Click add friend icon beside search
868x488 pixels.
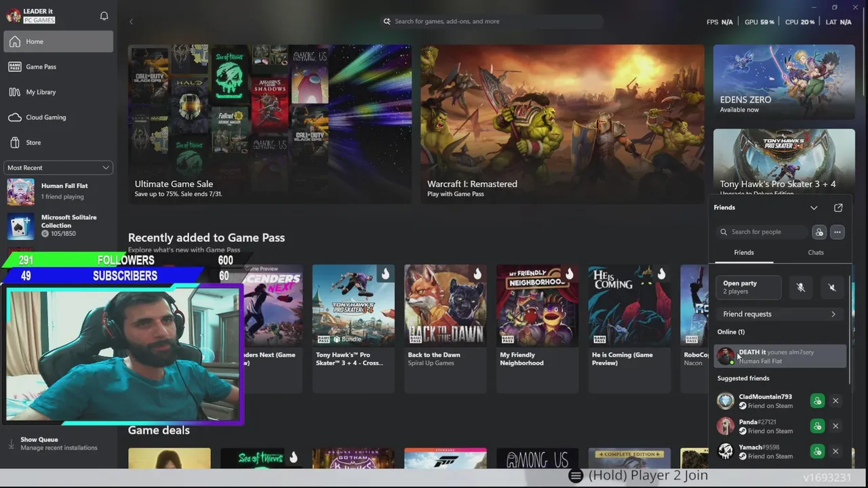pyautogui.click(x=819, y=232)
